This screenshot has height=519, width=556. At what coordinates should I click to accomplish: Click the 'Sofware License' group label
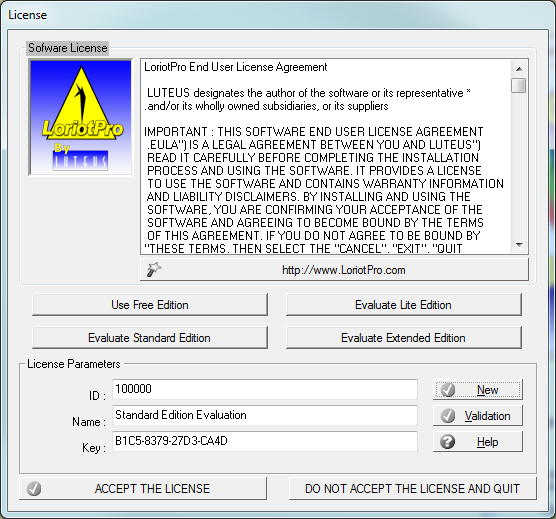67,48
